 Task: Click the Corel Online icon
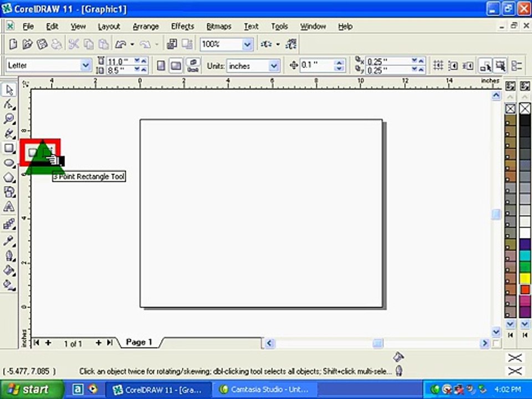tap(291, 44)
